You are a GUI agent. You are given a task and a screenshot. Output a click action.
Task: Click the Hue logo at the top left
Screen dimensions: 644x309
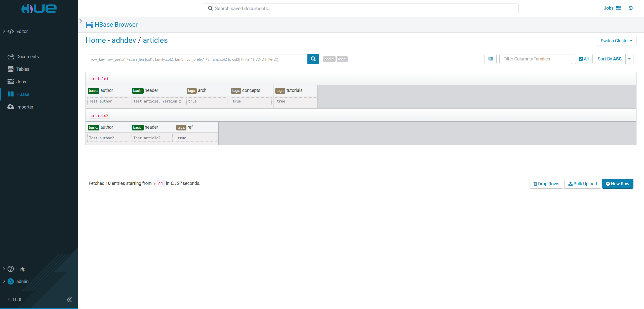pos(38,8)
